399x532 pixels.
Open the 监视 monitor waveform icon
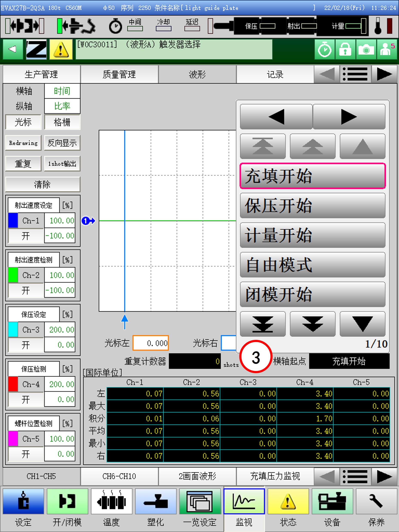click(x=244, y=501)
